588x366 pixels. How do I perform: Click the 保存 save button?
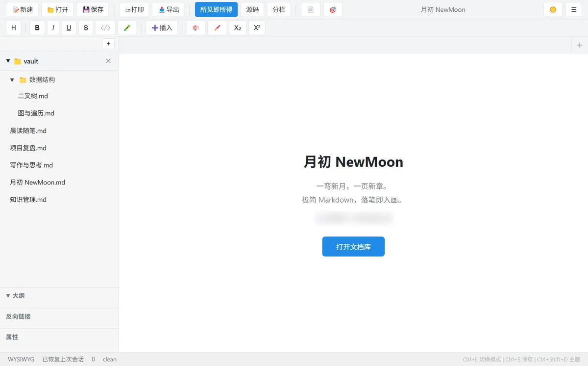pos(93,9)
